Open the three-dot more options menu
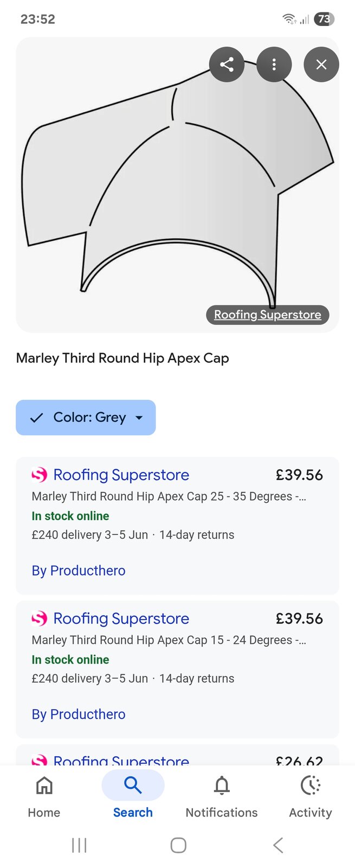 coord(274,65)
